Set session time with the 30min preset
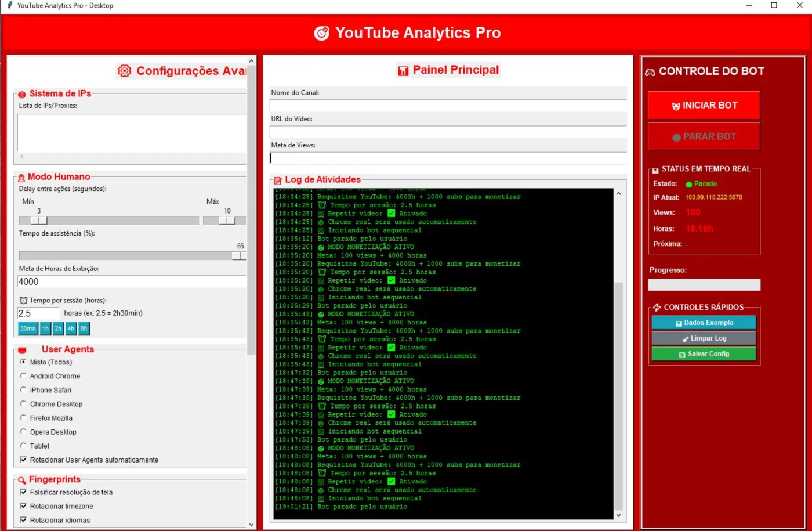The width and height of the screenshot is (812, 531). pos(28,328)
